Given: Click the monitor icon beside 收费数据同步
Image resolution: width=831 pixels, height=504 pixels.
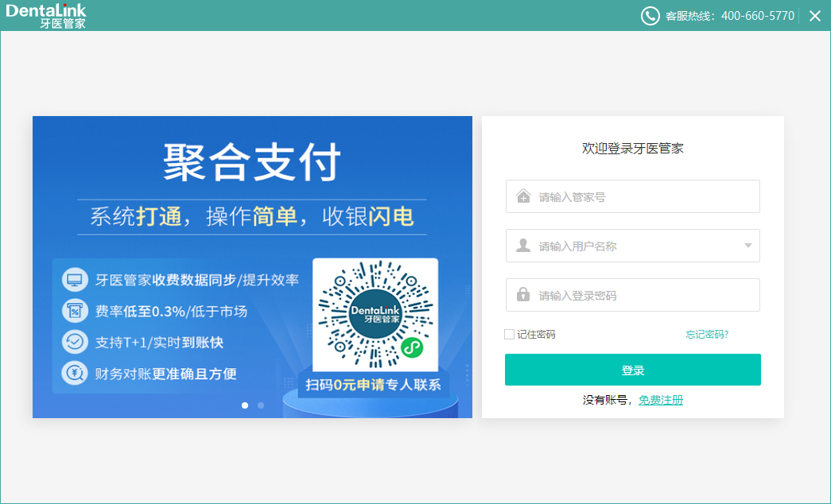Looking at the screenshot, I should (75, 280).
